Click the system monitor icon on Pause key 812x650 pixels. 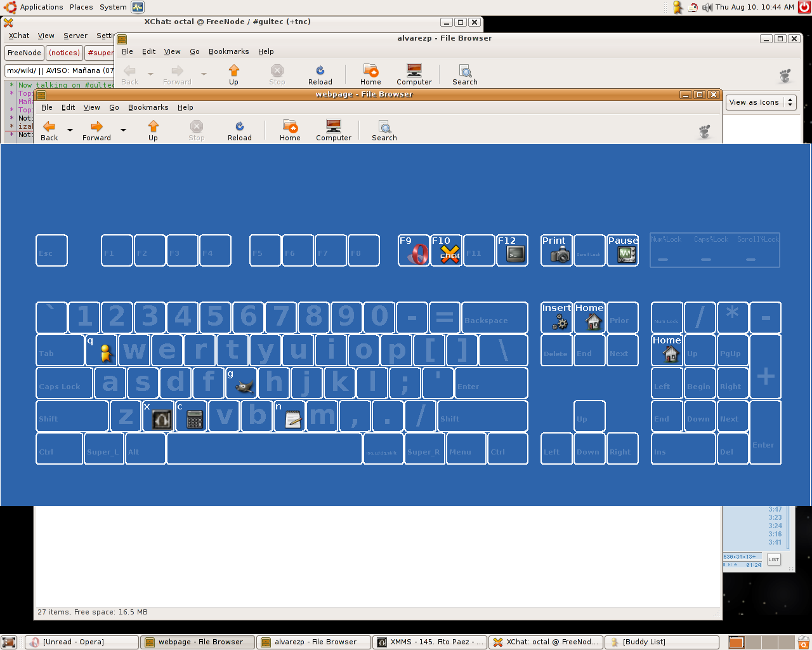click(626, 255)
